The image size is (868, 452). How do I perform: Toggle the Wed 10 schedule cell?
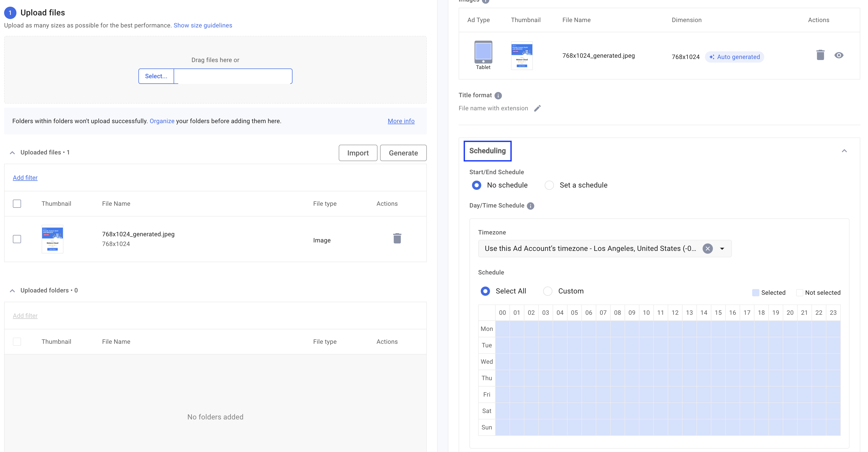[x=646, y=362]
